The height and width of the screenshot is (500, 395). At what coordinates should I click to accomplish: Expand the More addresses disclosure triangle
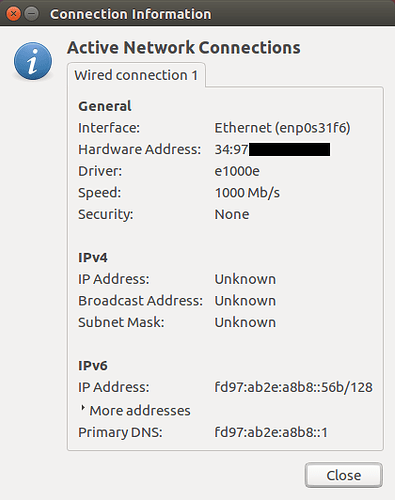[83, 408]
